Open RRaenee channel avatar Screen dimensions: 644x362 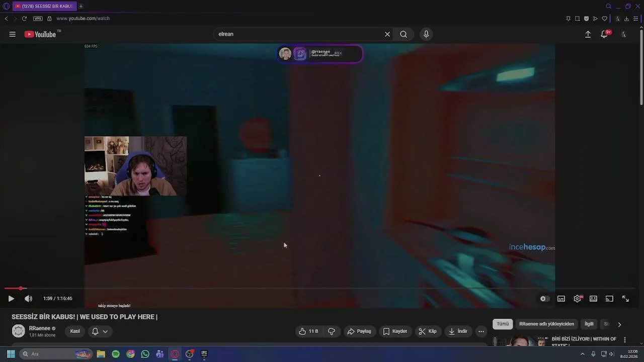pos(19,331)
